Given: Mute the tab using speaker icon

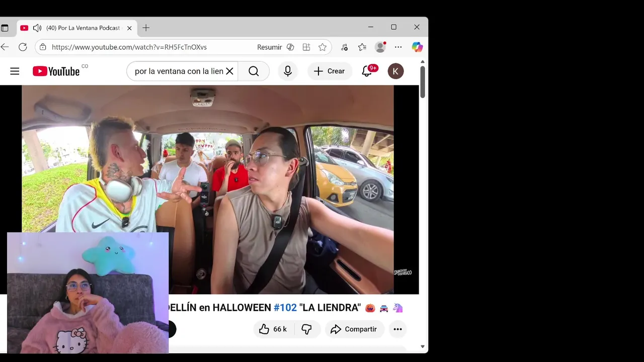Looking at the screenshot, I should [37, 28].
